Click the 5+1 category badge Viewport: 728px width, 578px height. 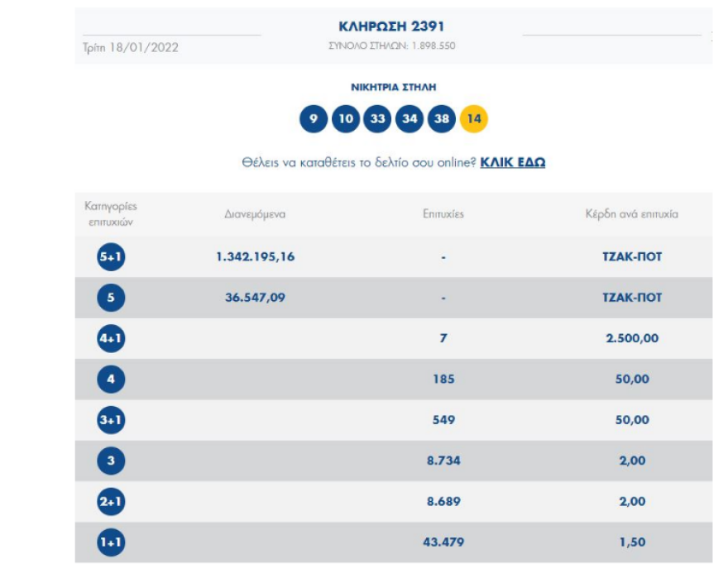111,257
